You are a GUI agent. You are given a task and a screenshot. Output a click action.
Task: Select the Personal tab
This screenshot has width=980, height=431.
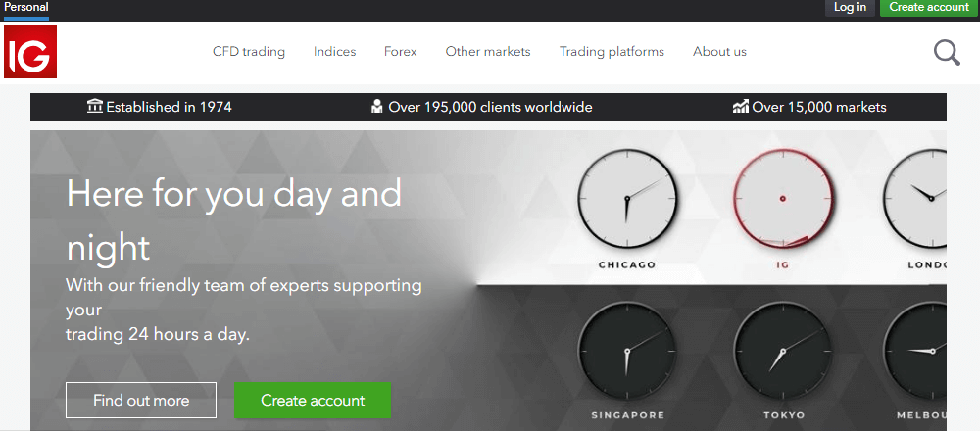(x=26, y=7)
